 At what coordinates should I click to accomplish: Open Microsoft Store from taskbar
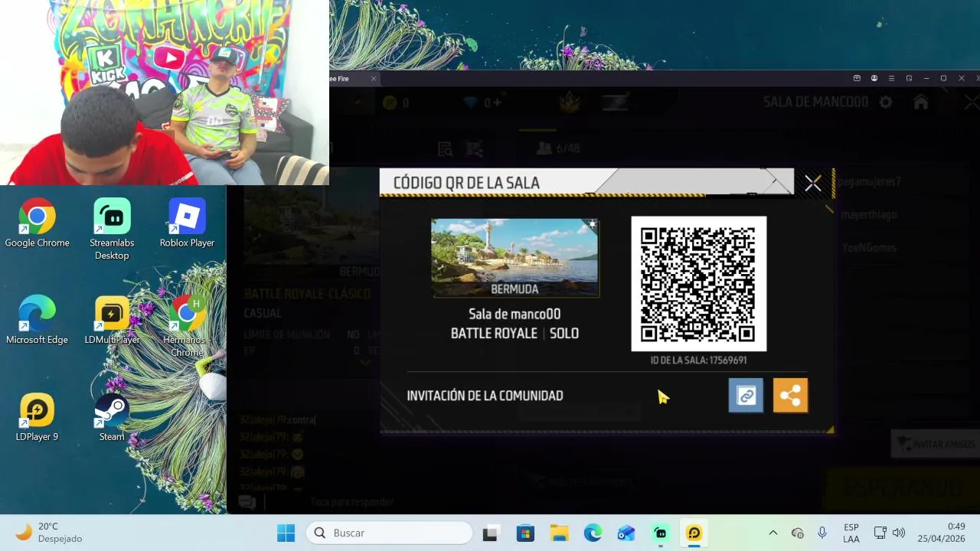click(525, 533)
